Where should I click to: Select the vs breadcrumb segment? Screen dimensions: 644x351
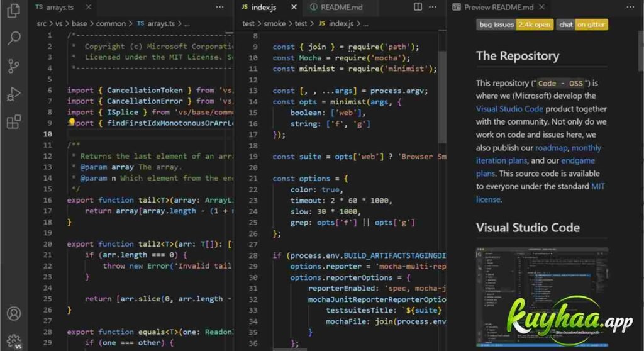click(58, 24)
